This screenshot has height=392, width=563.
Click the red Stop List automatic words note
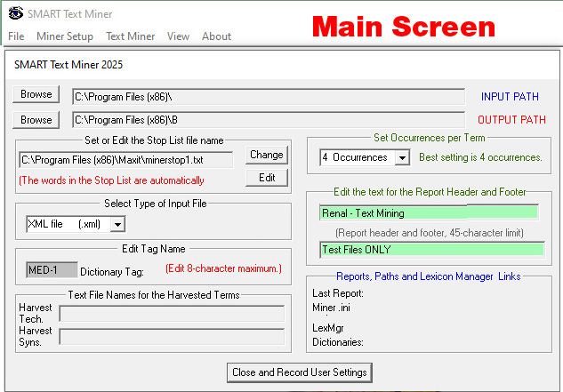click(111, 180)
